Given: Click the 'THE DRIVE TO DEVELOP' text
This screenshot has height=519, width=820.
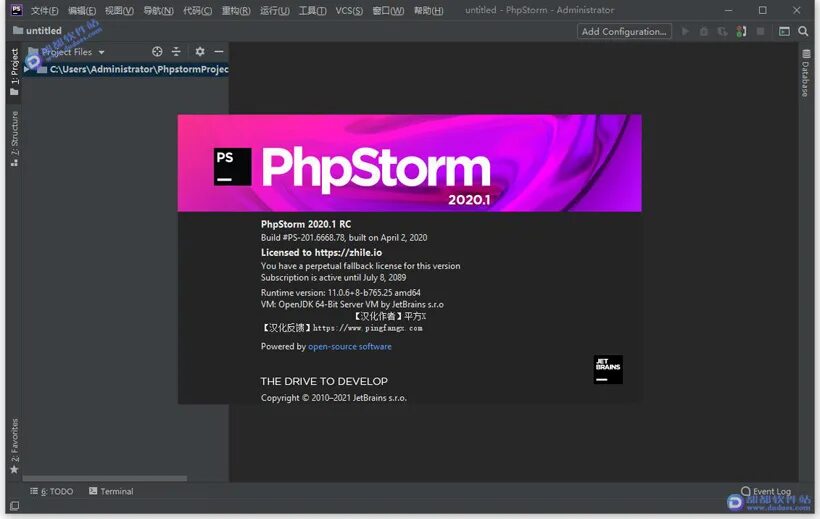Looking at the screenshot, I should [x=324, y=381].
